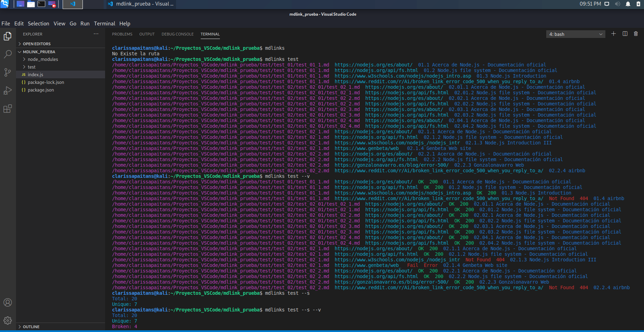The width and height of the screenshot is (644, 332).
Task: Open the Edit menu
Action: point(19,24)
